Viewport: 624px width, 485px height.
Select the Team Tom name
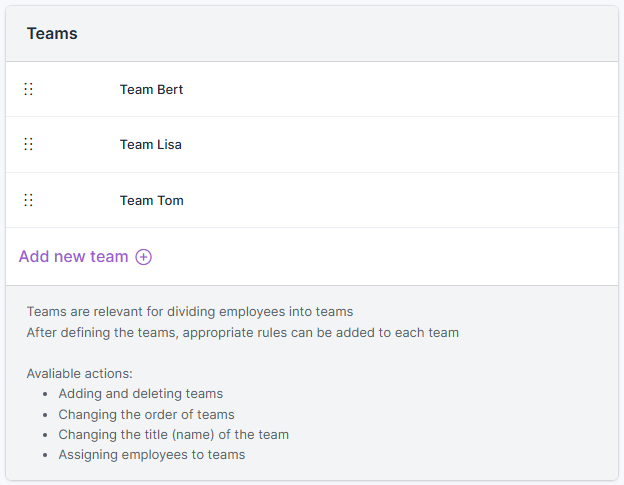[151, 200]
